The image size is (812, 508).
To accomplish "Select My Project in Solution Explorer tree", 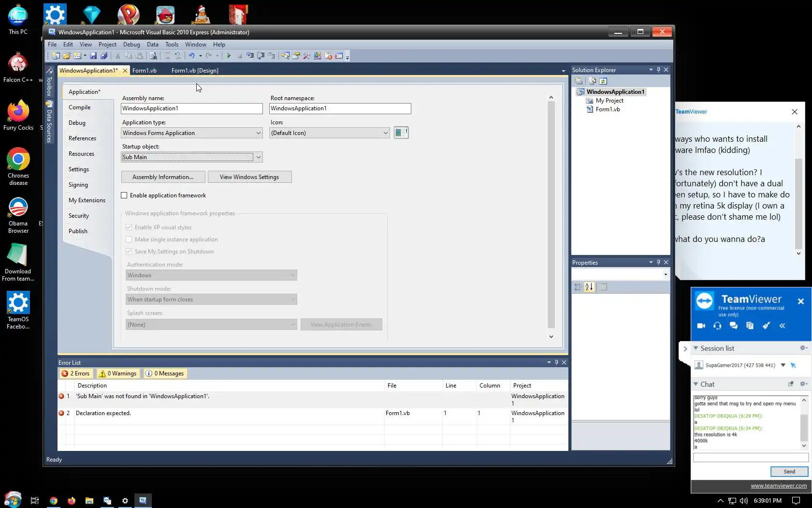I will [609, 101].
